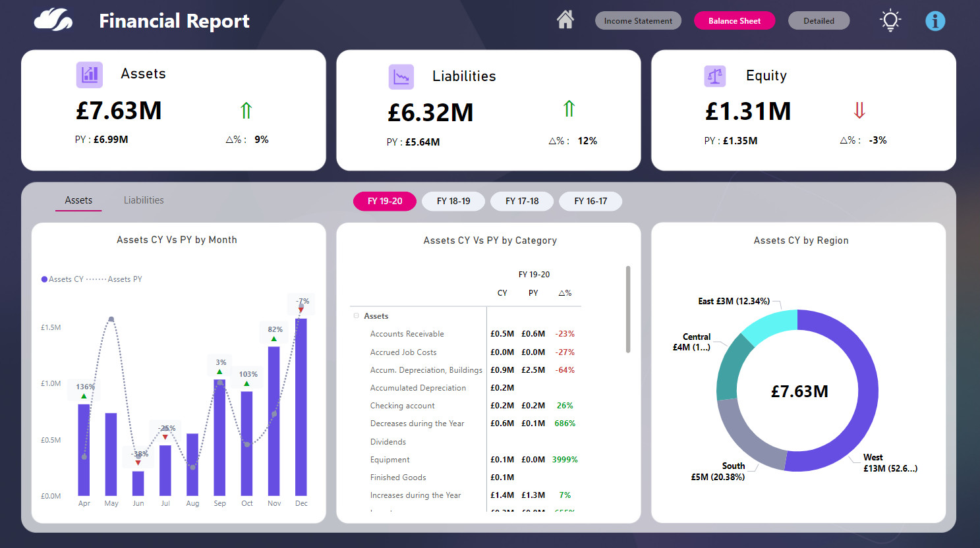Click the red triangle marker above Dec bar

[x=301, y=310]
